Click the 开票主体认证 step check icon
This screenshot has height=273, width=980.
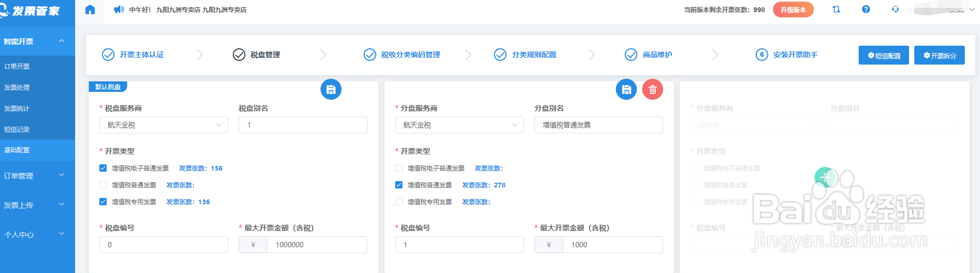tap(108, 55)
